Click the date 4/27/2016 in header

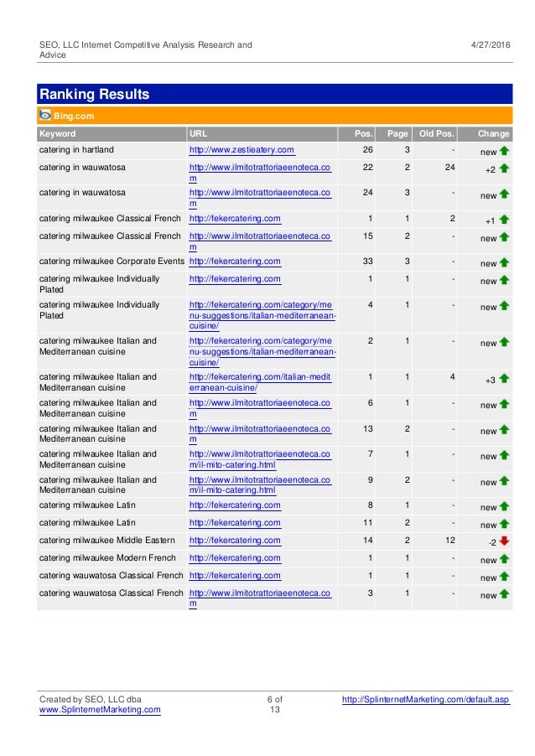(x=491, y=44)
